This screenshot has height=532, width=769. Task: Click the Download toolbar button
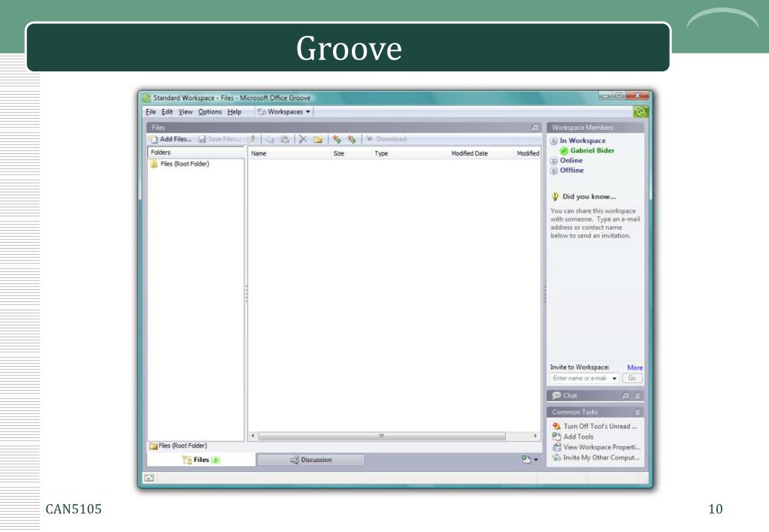coord(386,139)
